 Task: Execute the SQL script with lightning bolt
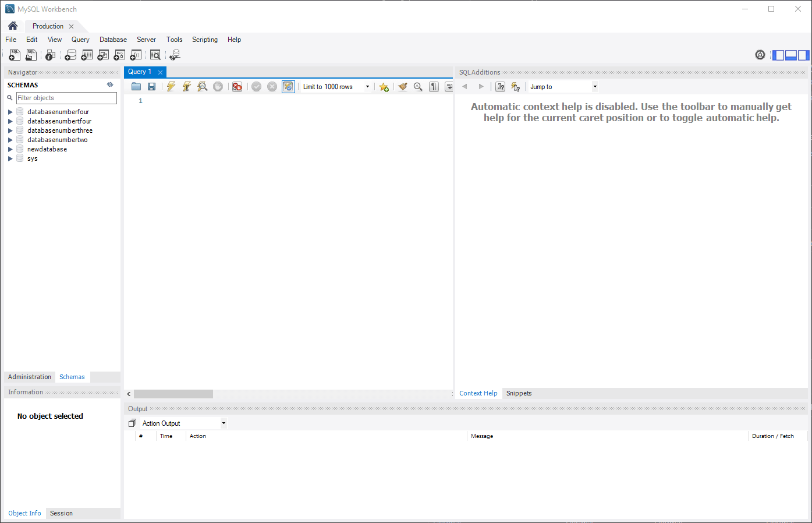(x=171, y=87)
